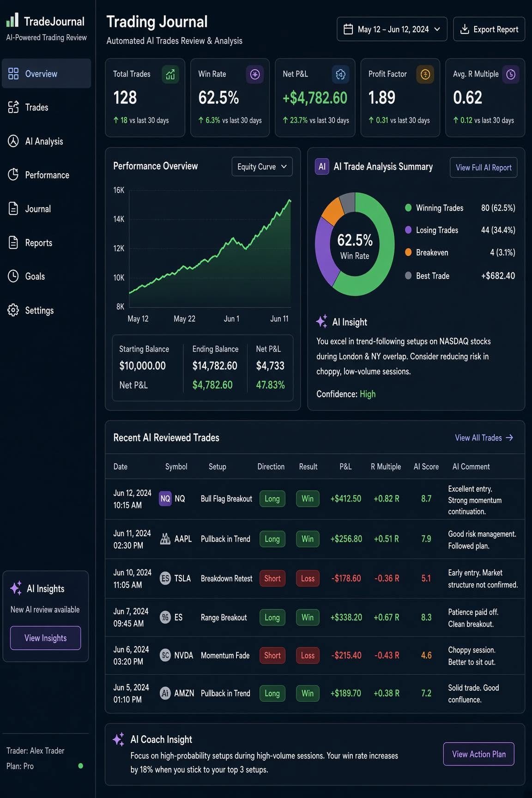Click the AMZN row symbol icon

pos(165,693)
